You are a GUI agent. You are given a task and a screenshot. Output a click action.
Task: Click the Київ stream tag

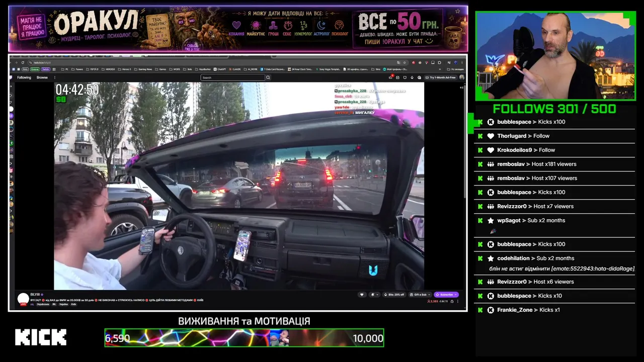pos(73,304)
